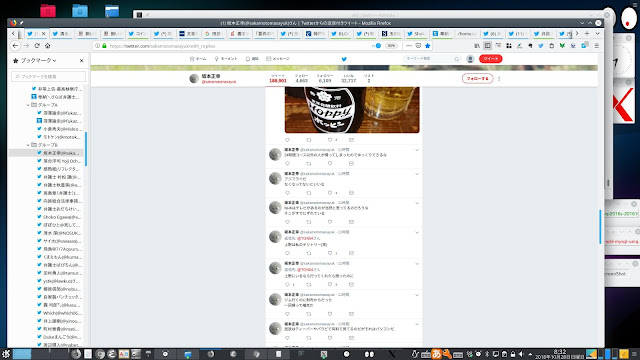Open the フォロワー 6,189 followers tab

[325, 78]
